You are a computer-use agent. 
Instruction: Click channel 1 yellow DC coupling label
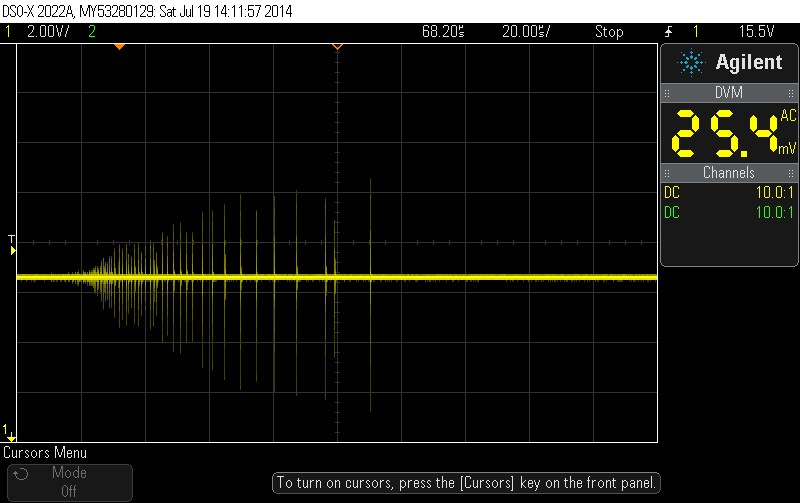pos(672,193)
